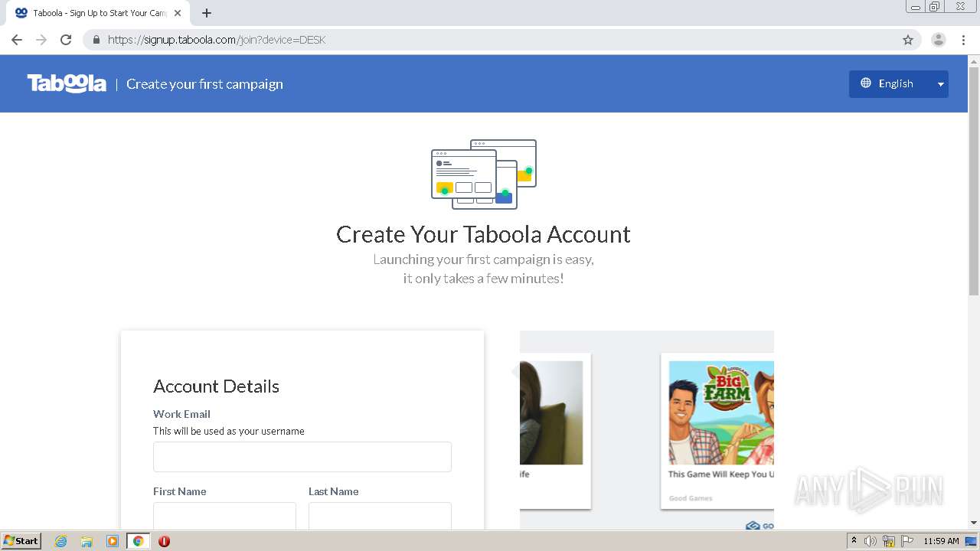Click 'Create Your Taboola Account' heading

(483, 234)
